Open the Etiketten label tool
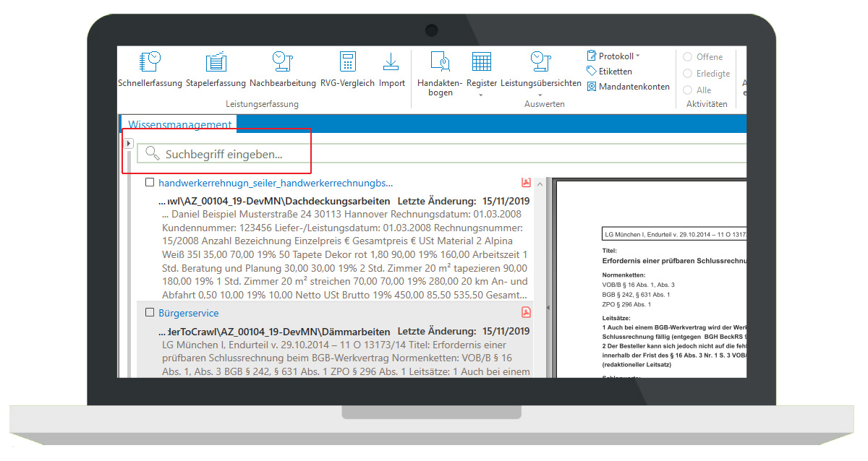The height and width of the screenshot is (461, 868). (x=610, y=72)
